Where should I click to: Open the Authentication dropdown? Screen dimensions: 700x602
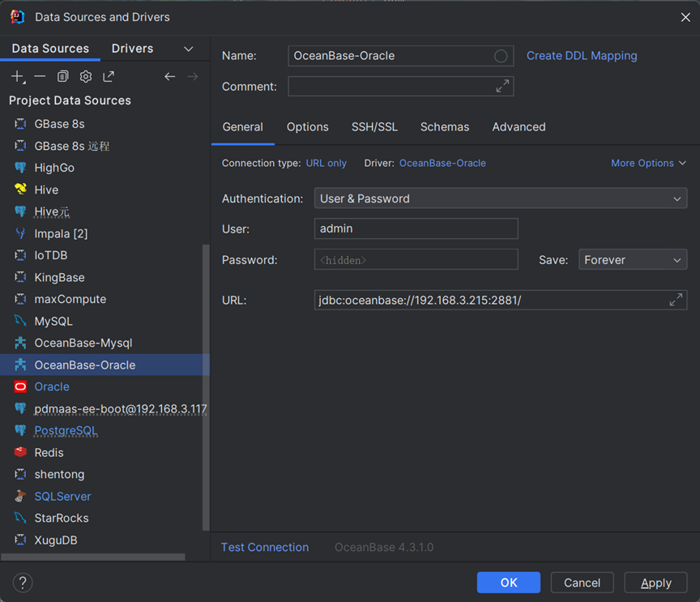click(x=500, y=199)
